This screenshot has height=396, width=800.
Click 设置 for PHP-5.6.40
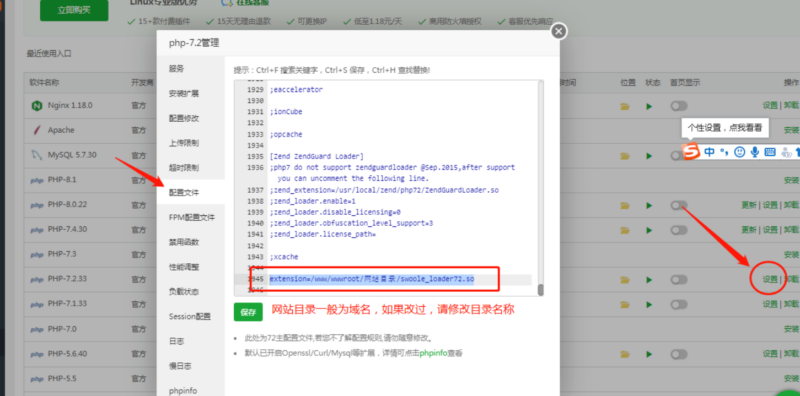[770, 354]
